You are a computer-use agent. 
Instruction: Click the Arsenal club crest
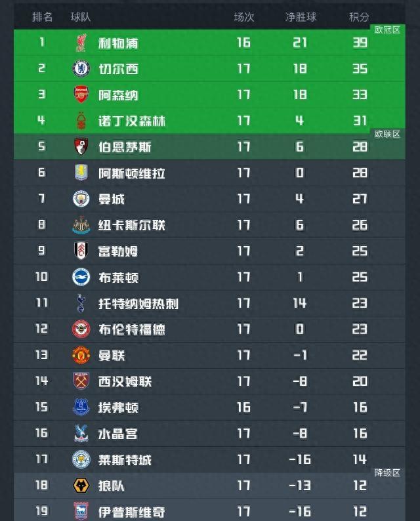tap(81, 95)
